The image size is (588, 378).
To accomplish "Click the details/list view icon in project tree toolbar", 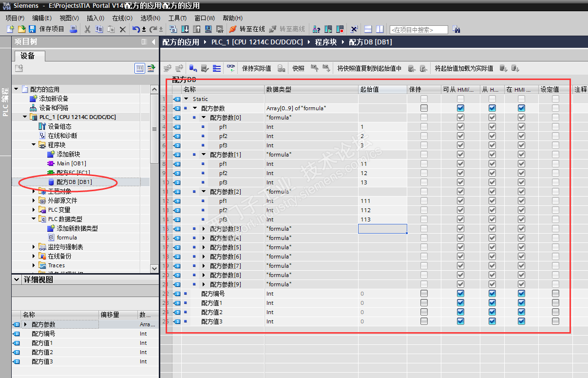I will click(140, 68).
